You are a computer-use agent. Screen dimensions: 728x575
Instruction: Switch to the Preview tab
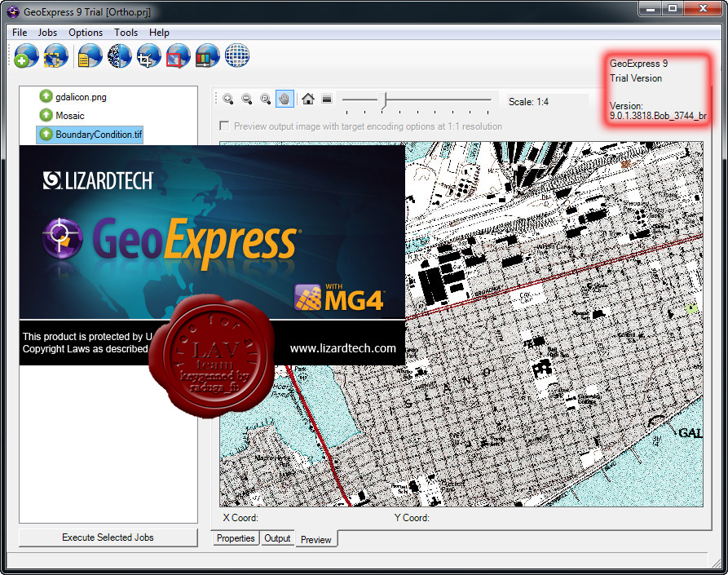pyautogui.click(x=315, y=539)
